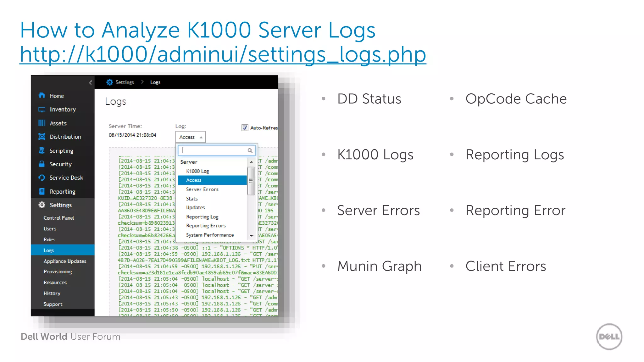Open the highlighted Logs sidebar item
Viewport: 644px width, 362px height.
[63, 250]
